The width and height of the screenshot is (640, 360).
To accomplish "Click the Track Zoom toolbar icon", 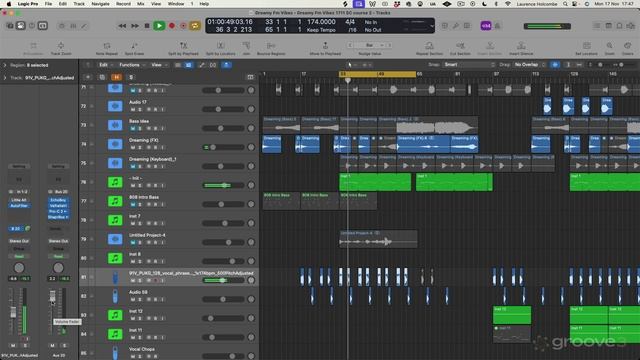I will coord(61,46).
